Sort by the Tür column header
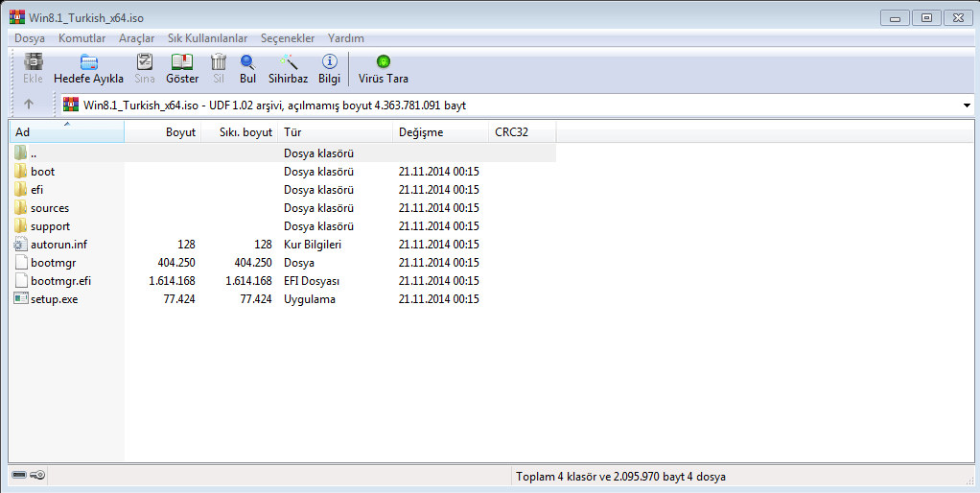 [335, 131]
